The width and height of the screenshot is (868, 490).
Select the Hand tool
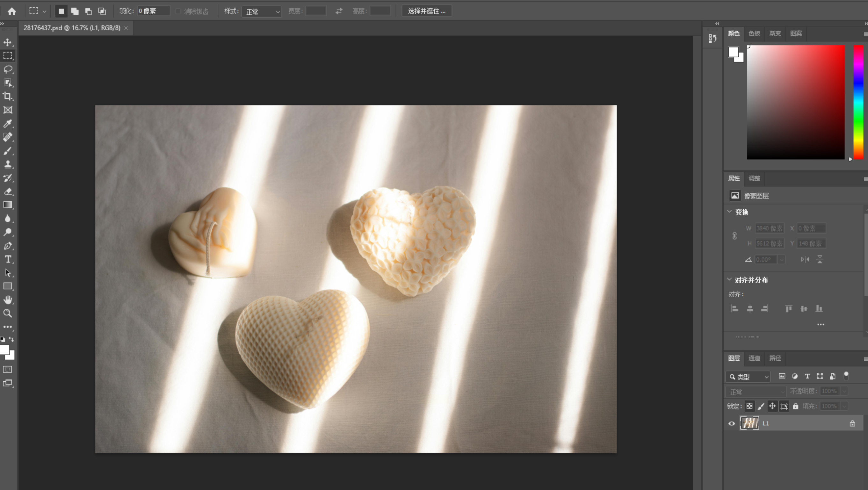coord(8,299)
